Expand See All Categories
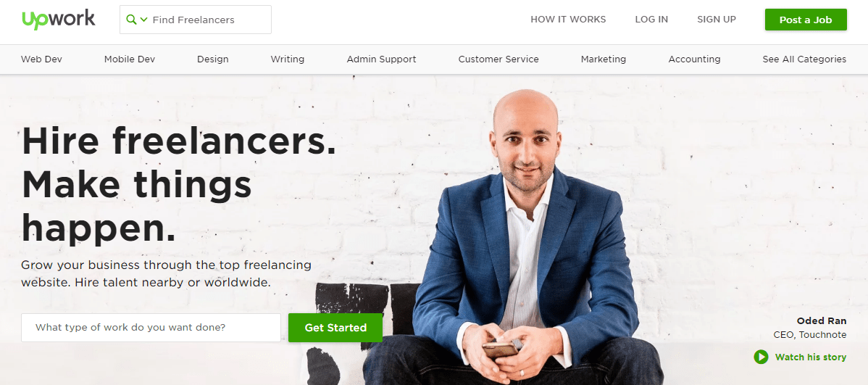The width and height of the screenshot is (868, 385). tap(804, 59)
